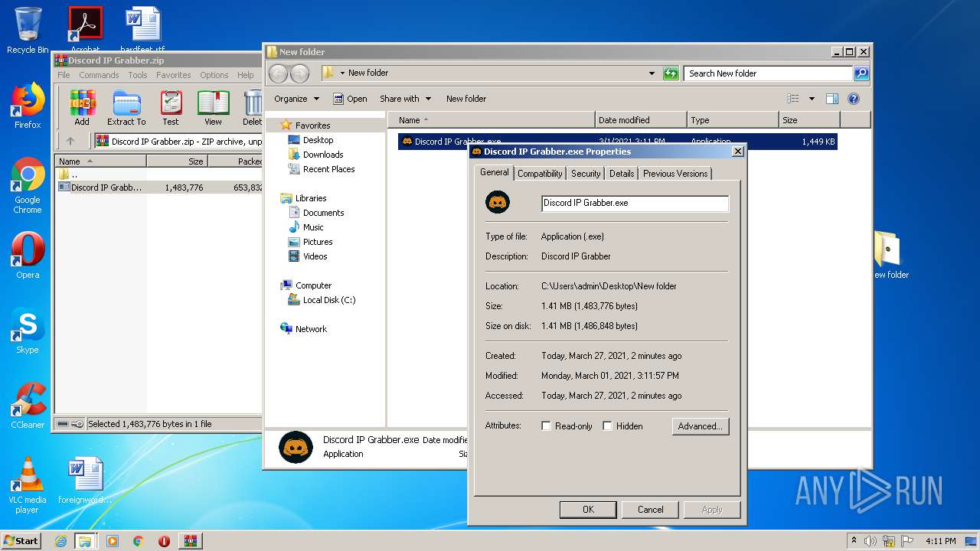
Task: Open Explorer help question mark icon
Action: point(854,99)
